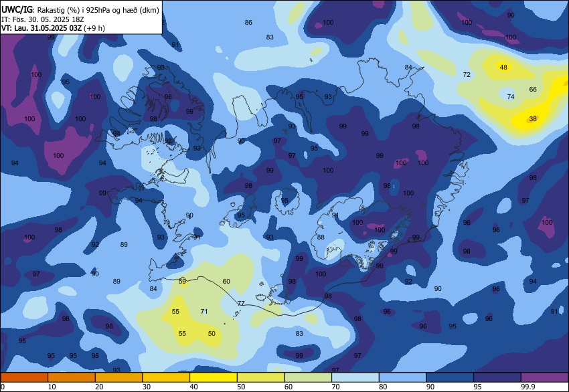The height and width of the screenshot is (392, 569).
Task: Select the map value 71 in the southwest
Action: [204, 311]
